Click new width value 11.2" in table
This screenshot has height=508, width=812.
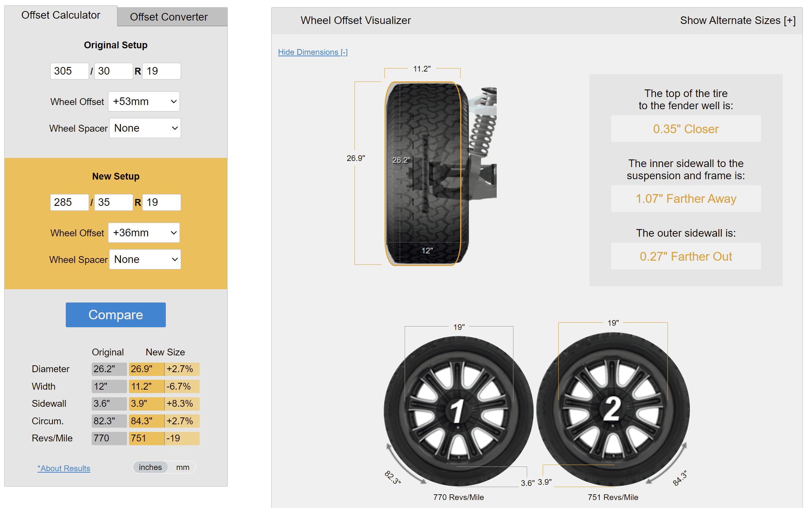click(146, 387)
